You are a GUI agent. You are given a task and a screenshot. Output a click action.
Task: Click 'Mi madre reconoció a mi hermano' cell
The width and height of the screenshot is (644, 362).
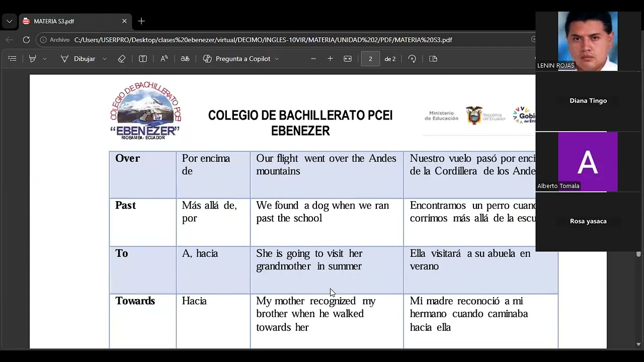(x=480, y=321)
